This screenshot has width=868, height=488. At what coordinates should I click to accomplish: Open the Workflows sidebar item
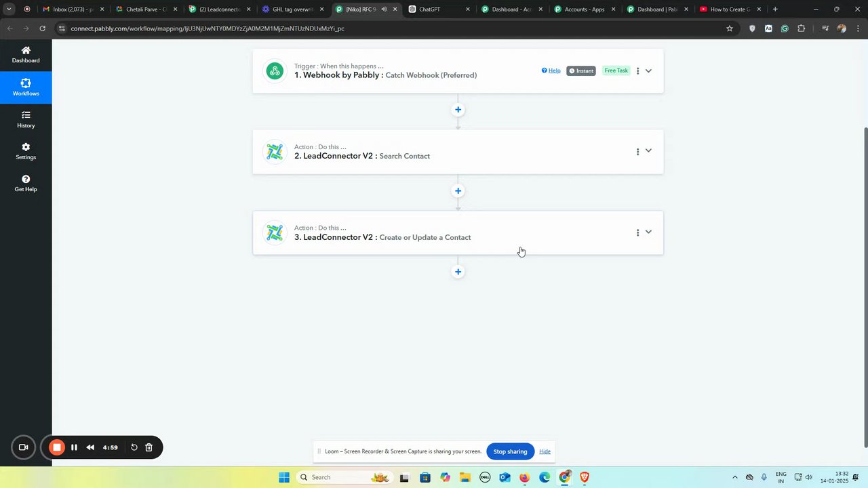[26, 87]
